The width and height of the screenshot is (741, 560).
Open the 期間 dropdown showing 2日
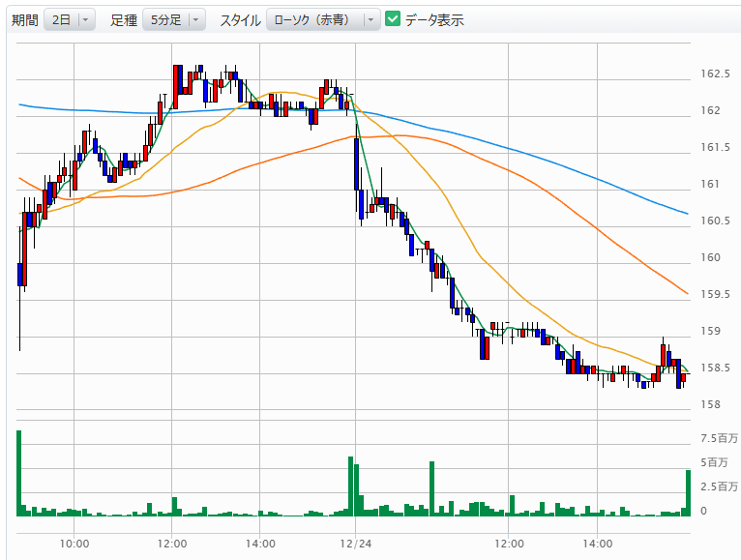[70, 19]
